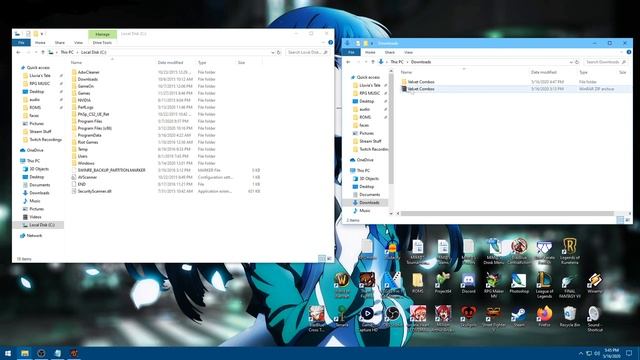Select the Program Files (x86) folder
Image resolution: width=640 pixels, height=360 pixels.
95,128
